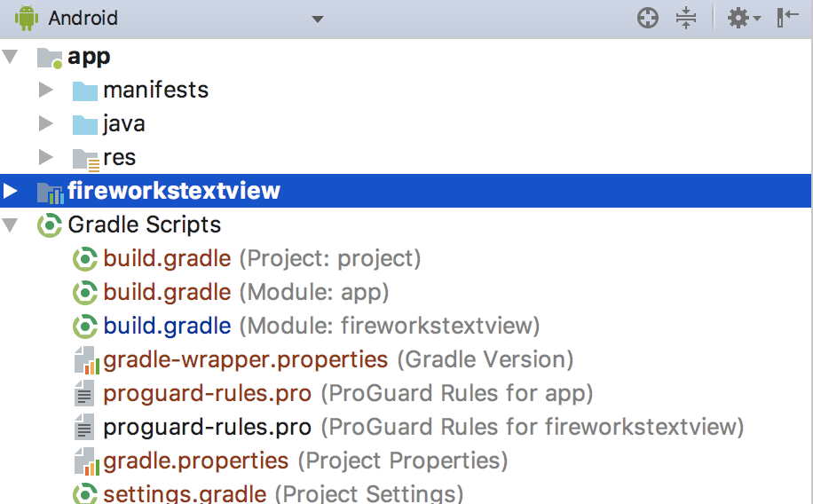Select build.gradle for Project: project
Screen dimensions: 813x504
(167, 259)
